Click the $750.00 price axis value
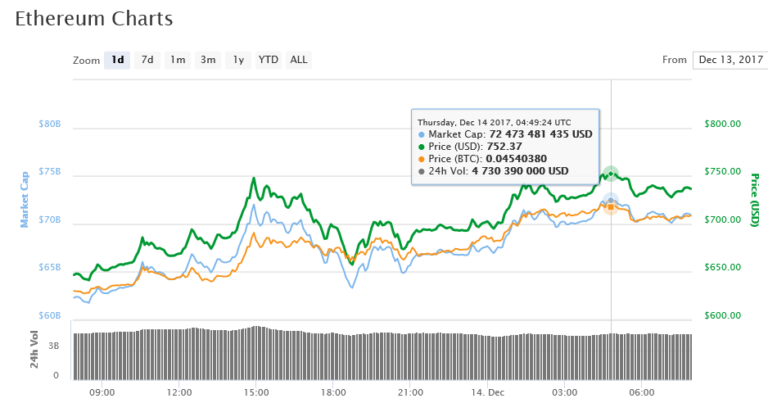This screenshot has width=768, height=412. click(x=722, y=171)
